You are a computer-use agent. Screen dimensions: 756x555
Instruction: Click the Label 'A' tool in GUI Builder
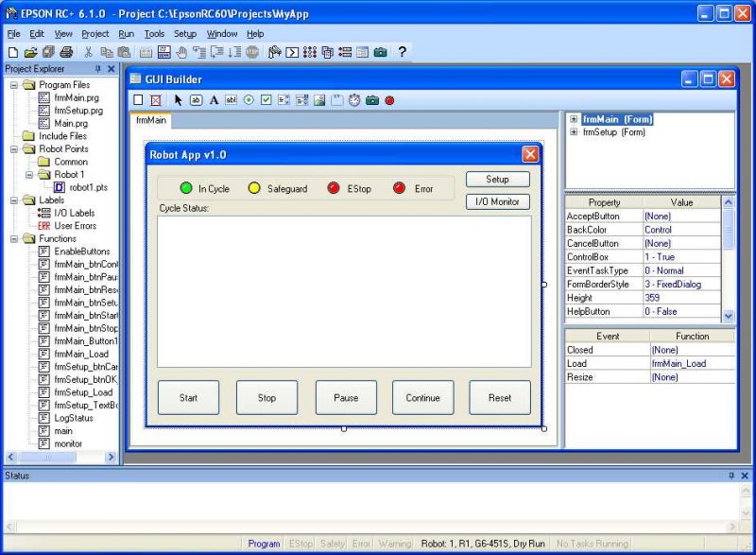pyautogui.click(x=214, y=100)
